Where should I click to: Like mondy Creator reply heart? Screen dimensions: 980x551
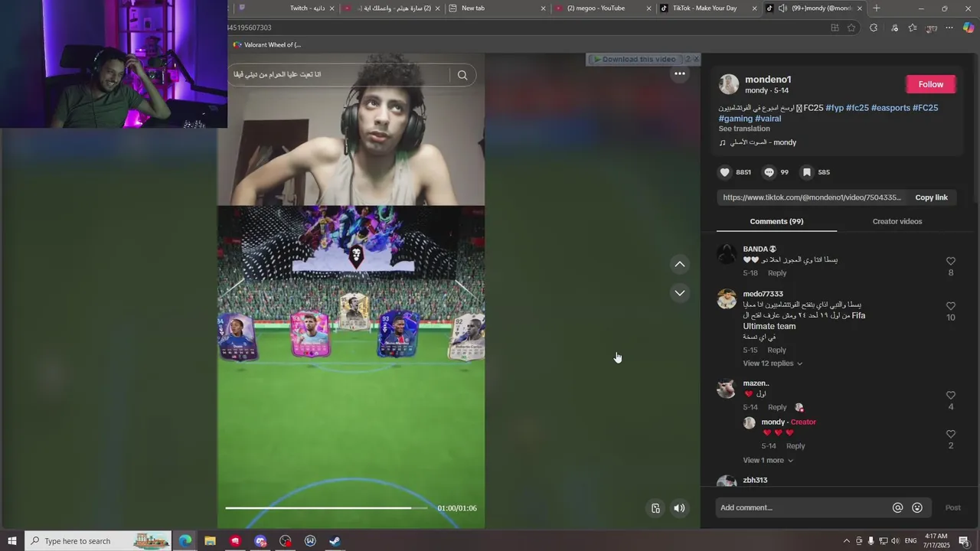click(951, 435)
